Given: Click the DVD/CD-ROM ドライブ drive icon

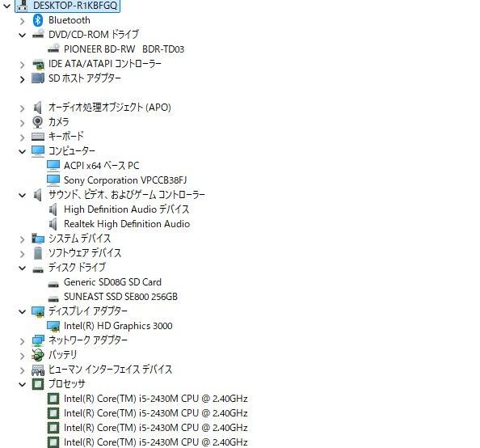Looking at the screenshot, I should [x=38, y=34].
